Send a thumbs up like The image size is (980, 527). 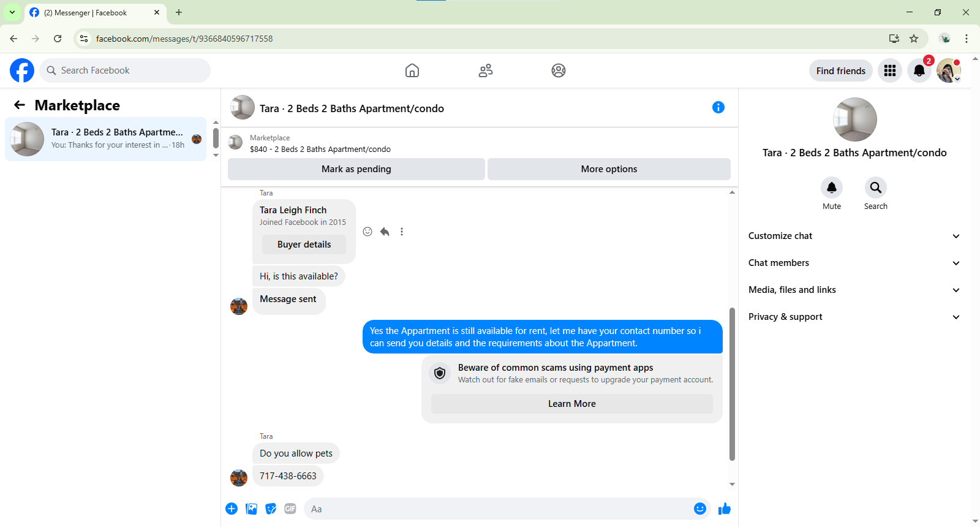coord(725,509)
